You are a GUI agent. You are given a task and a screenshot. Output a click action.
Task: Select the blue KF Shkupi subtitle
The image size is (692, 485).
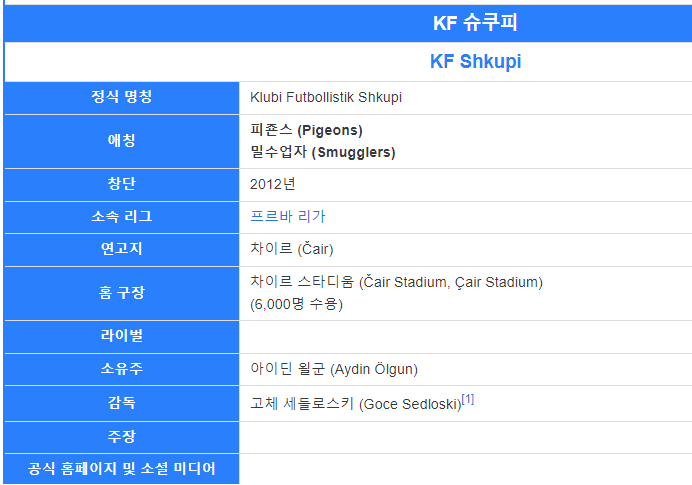(x=475, y=61)
